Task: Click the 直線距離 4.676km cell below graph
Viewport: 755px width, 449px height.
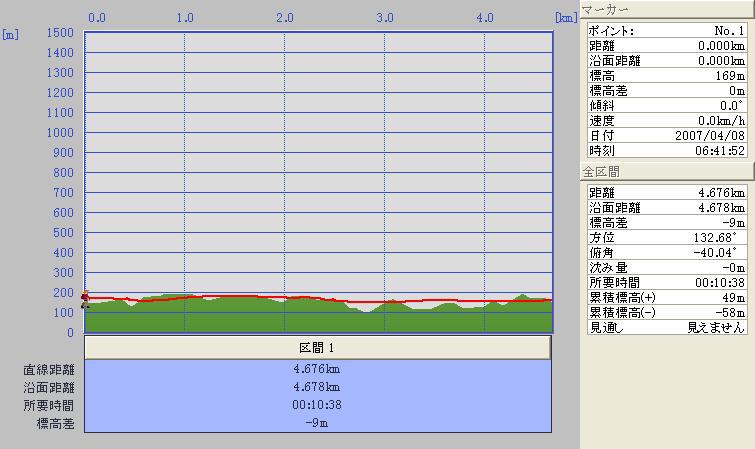Action: pyautogui.click(x=318, y=369)
